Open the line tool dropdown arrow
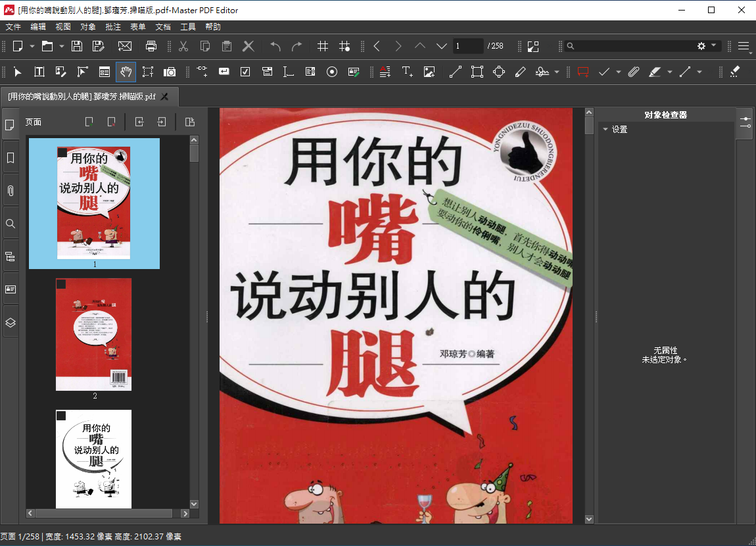Image resolution: width=756 pixels, height=546 pixels. pos(699,72)
